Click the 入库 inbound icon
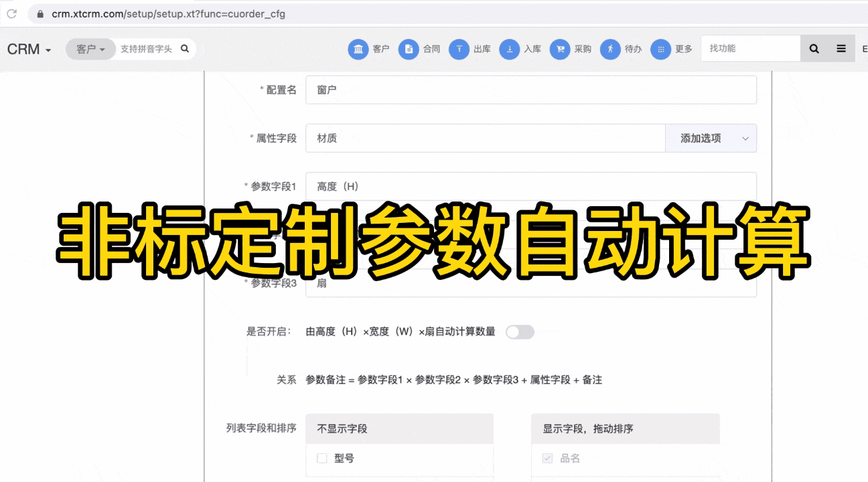868x482 pixels. point(509,49)
